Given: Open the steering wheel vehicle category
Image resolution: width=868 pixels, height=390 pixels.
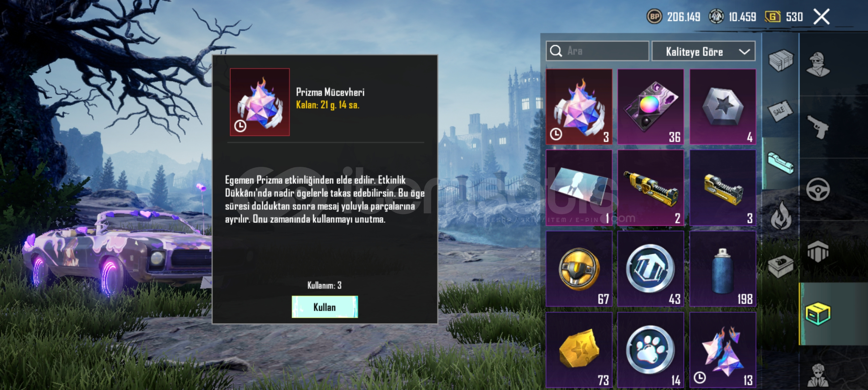Looking at the screenshot, I should (x=818, y=189).
